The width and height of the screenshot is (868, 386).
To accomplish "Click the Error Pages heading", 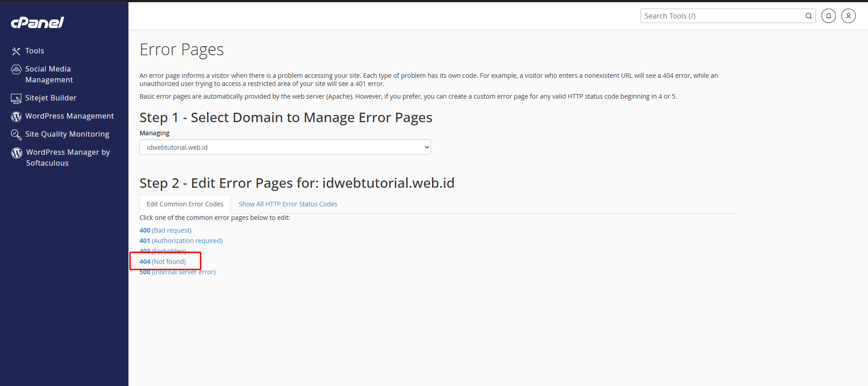I will pyautogui.click(x=181, y=49).
